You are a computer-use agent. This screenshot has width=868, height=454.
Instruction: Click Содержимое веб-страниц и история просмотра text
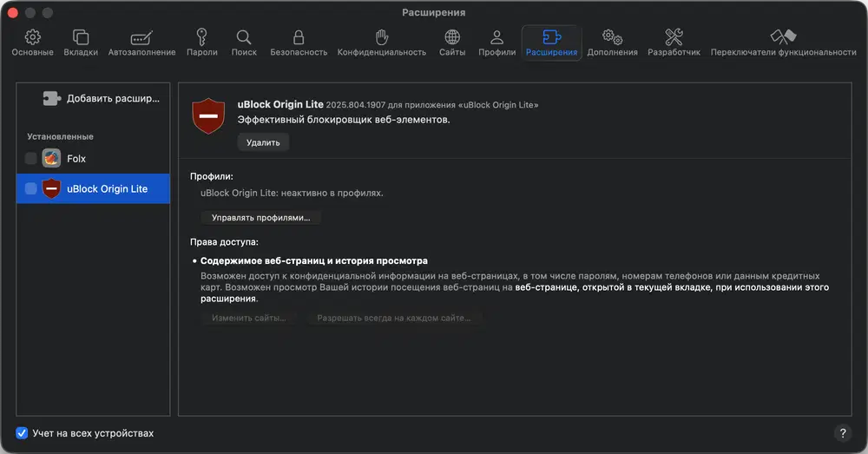coord(314,260)
